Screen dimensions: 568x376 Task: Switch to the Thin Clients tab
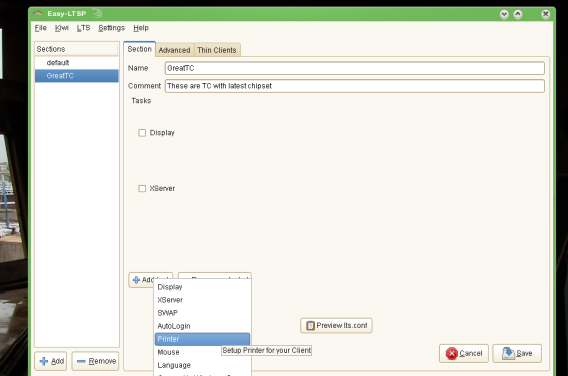click(x=217, y=50)
